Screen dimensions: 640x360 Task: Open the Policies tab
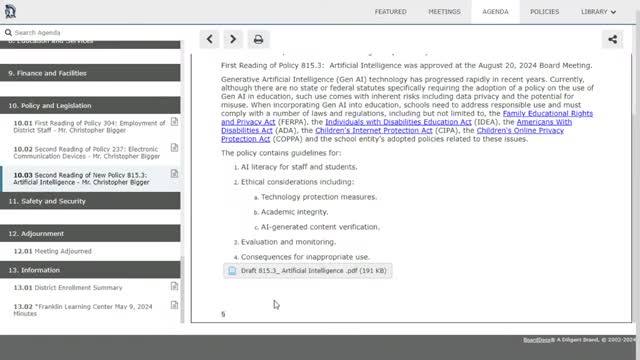click(x=544, y=12)
